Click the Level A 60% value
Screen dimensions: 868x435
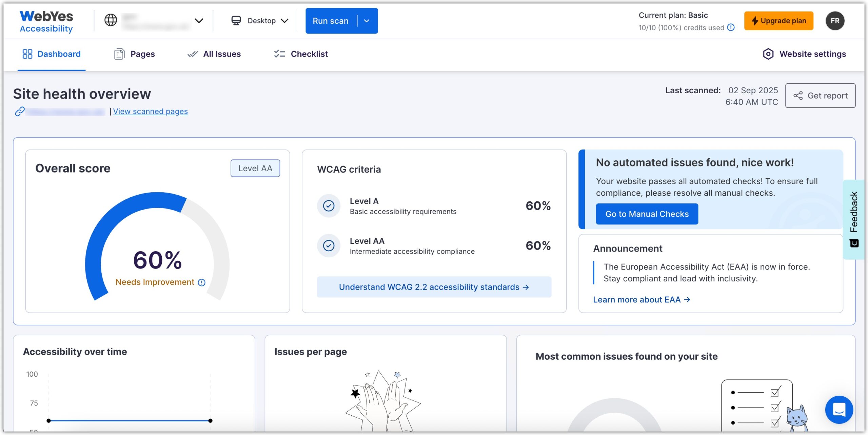pos(538,206)
